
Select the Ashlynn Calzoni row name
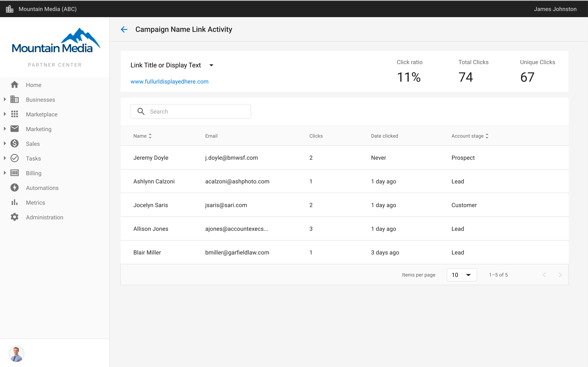[154, 182]
